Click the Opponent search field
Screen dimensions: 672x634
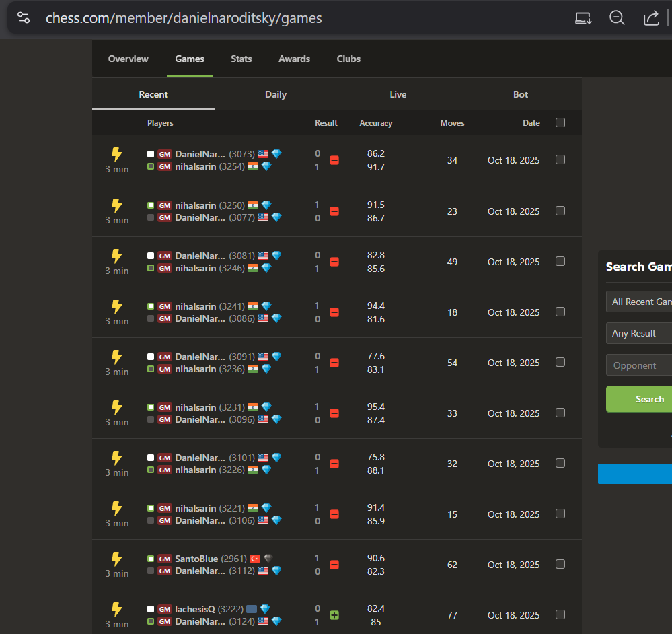pos(639,365)
